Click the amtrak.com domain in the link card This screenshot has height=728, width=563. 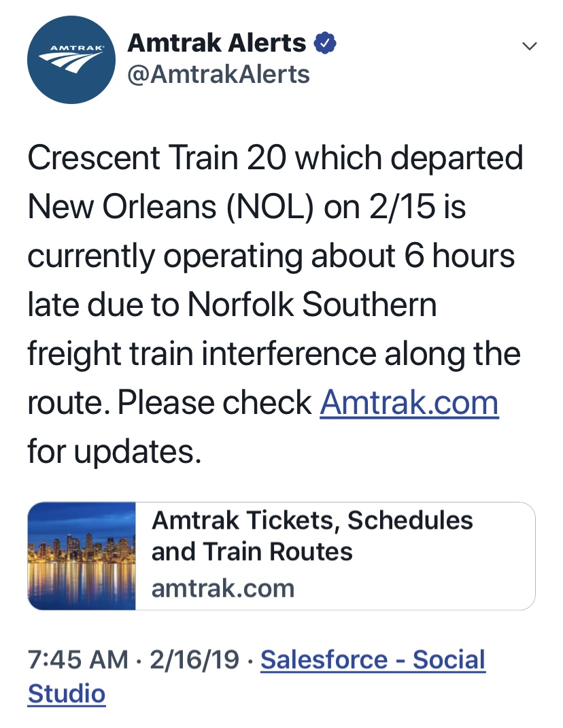223,588
